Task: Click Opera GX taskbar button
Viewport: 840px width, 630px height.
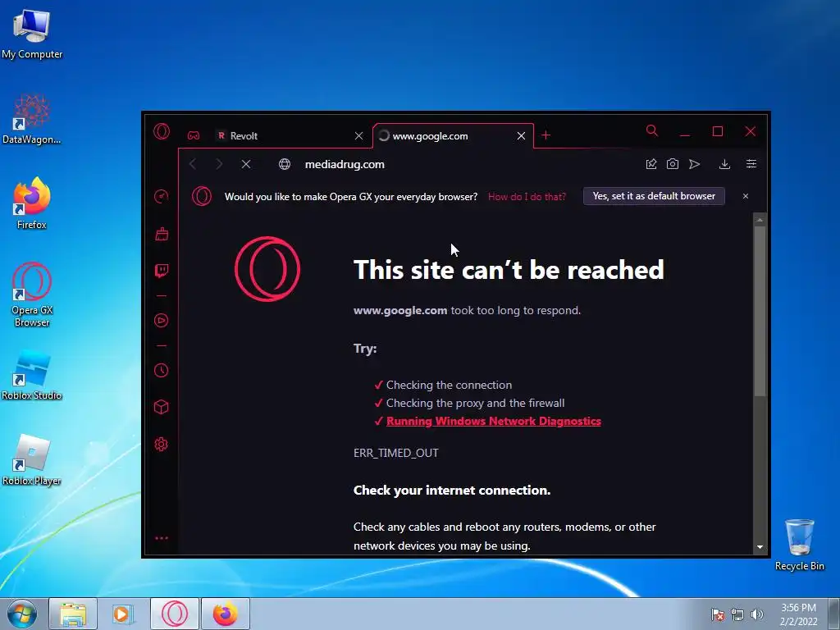Action: coord(175,614)
